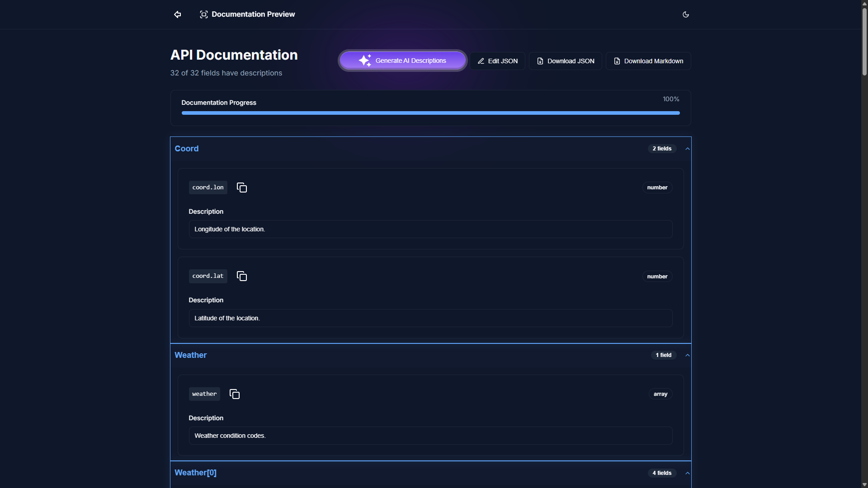Edit the Latitude of the location description
Screen dimensions: 868x488
click(x=430, y=318)
